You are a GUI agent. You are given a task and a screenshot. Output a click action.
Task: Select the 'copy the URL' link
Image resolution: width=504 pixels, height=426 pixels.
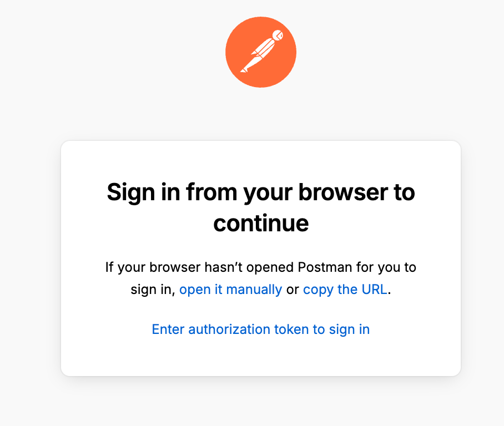pyautogui.click(x=345, y=289)
